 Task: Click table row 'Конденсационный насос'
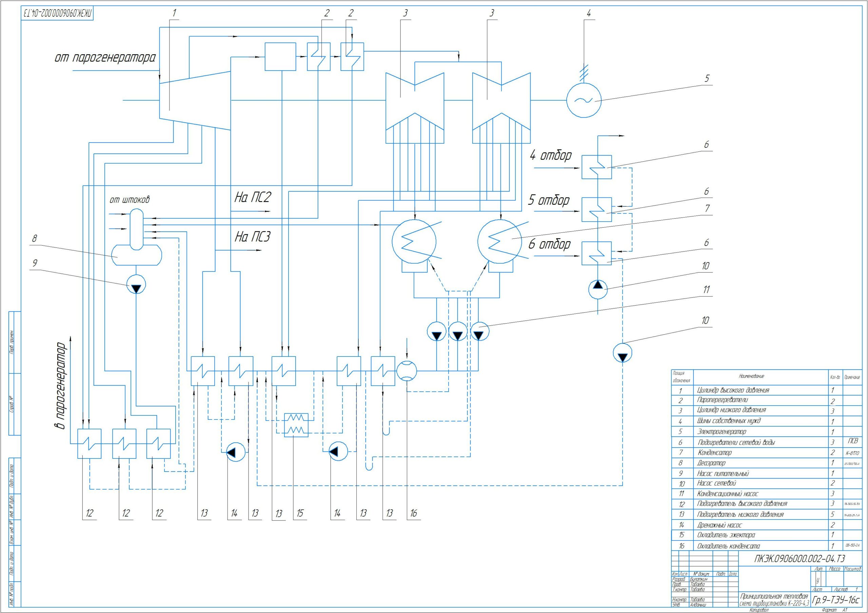pyautogui.click(x=766, y=494)
